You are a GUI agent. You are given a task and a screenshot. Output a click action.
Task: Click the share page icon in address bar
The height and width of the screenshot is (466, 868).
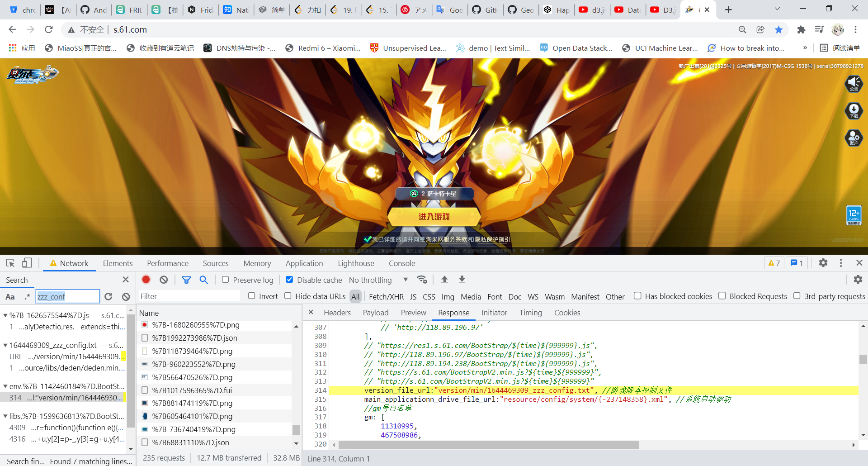(x=760, y=29)
